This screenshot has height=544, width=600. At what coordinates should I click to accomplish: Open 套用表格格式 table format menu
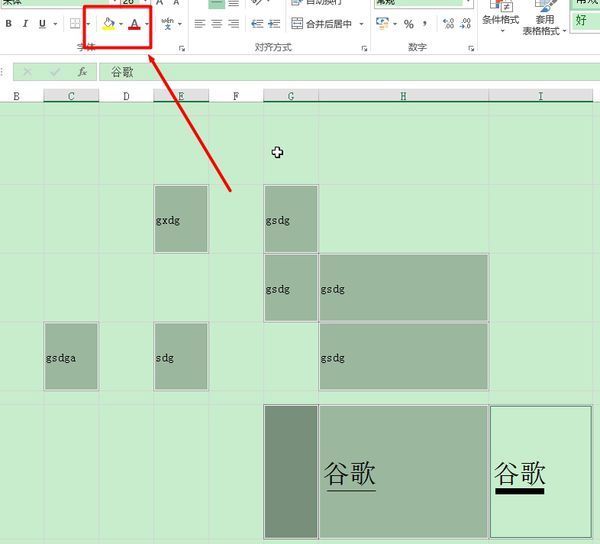(x=544, y=18)
